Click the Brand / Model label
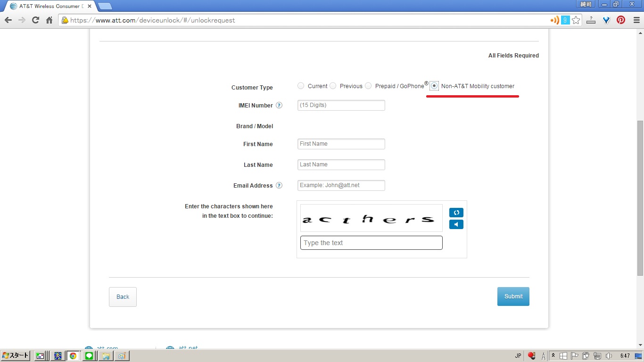Viewport: 644px width, 362px height. point(255,126)
